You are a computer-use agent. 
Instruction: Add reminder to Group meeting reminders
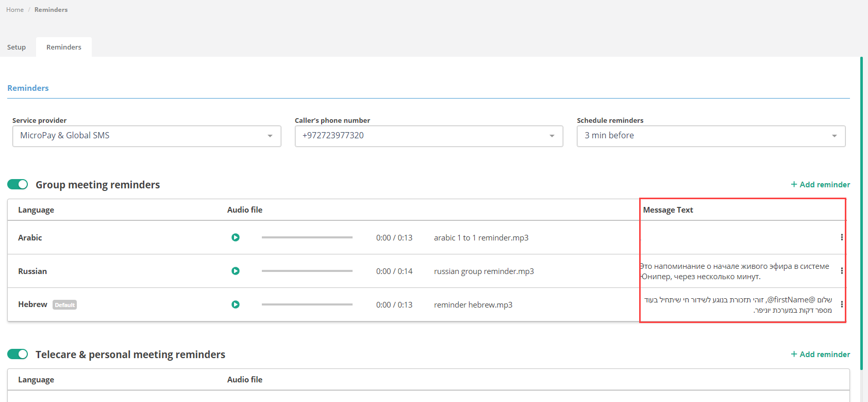[x=820, y=184]
